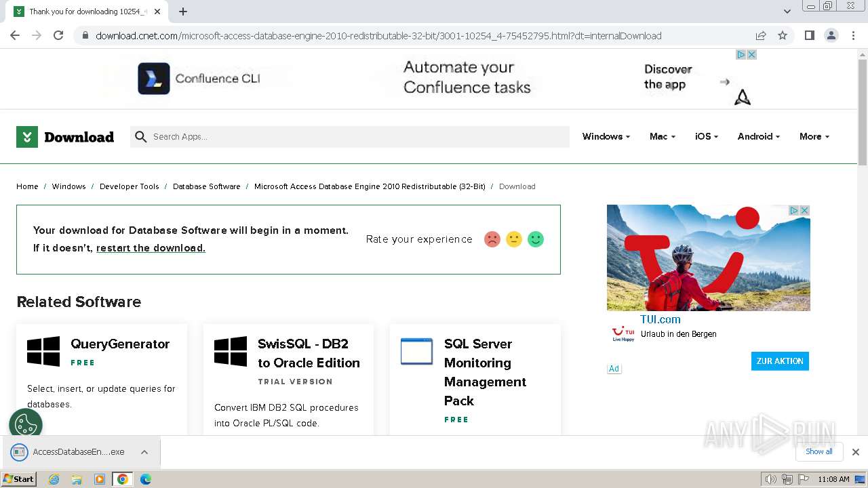The width and height of the screenshot is (868, 488).
Task: Click the browser Forward arrow
Action: click(x=37, y=35)
